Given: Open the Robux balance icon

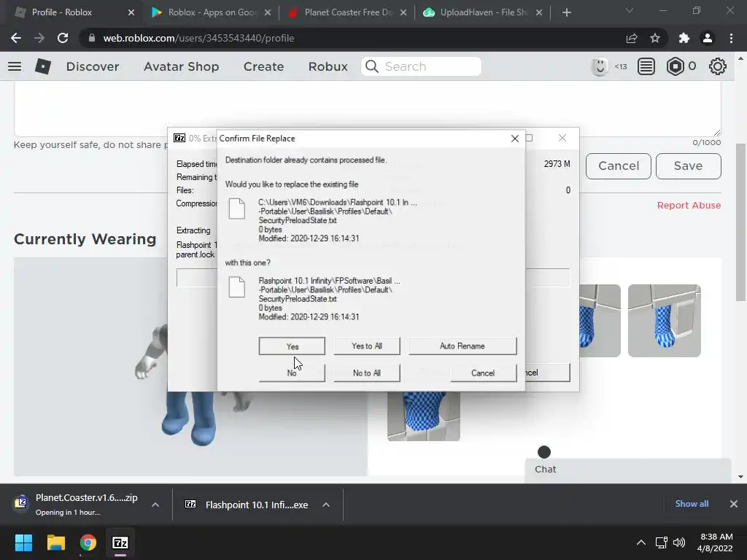Looking at the screenshot, I should [675, 66].
